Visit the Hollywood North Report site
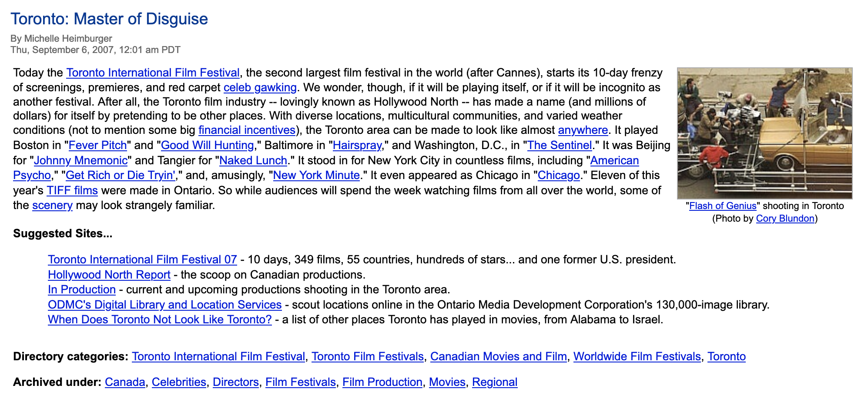868x402 pixels. coord(109,275)
